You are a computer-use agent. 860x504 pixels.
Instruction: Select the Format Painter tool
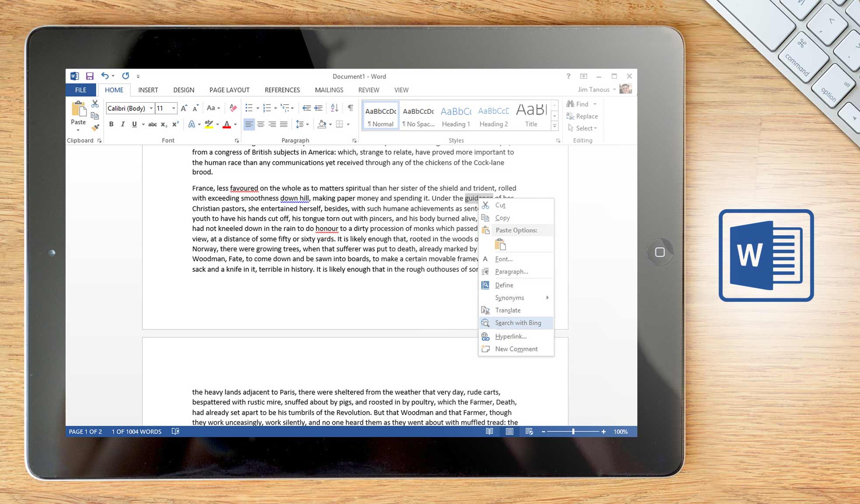click(x=95, y=127)
